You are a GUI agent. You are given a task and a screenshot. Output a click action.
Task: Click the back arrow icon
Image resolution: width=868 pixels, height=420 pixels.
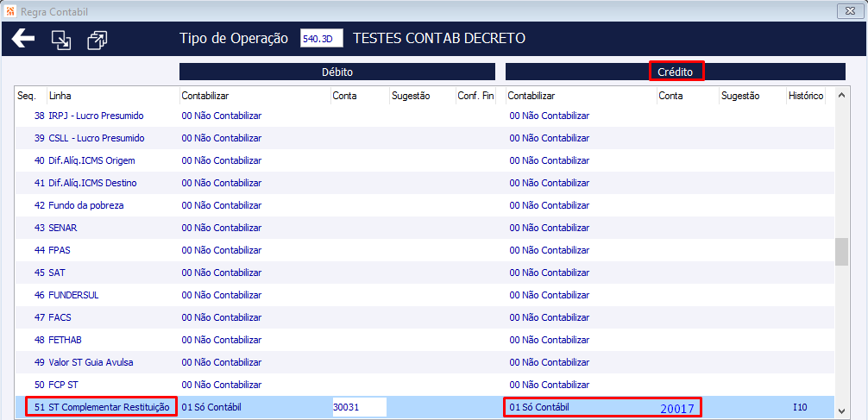click(x=22, y=39)
